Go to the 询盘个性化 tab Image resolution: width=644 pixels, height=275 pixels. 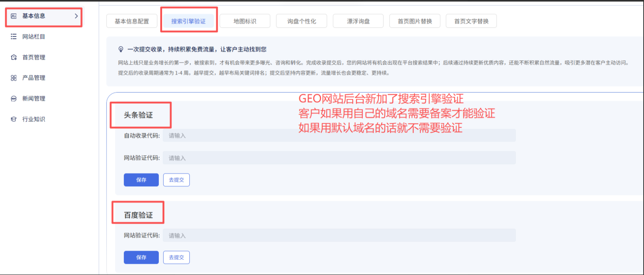[302, 21]
